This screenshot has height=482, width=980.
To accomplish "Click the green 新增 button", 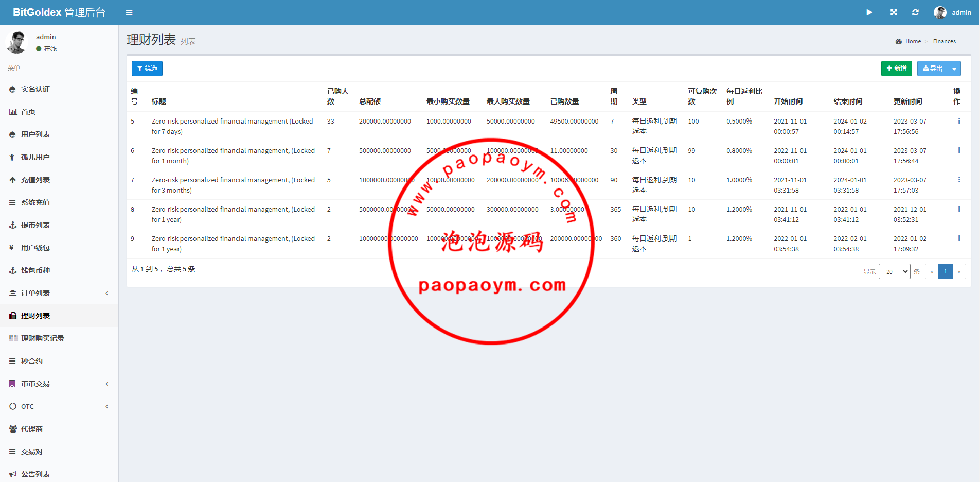I will pyautogui.click(x=896, y=68).
